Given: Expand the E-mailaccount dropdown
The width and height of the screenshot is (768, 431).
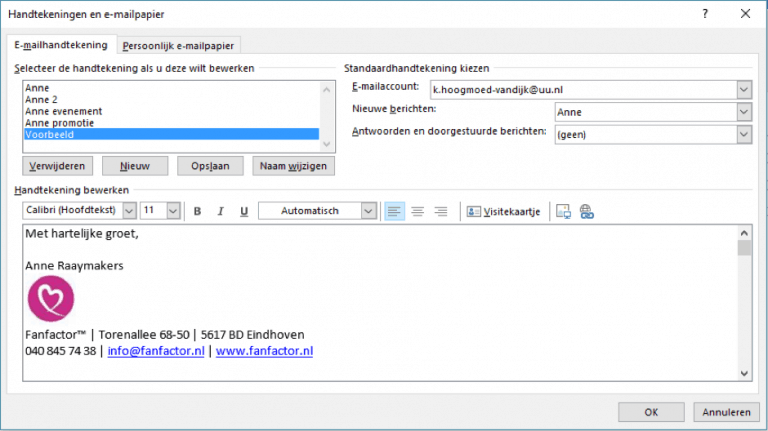Looking at the screenshot, I should pos(744,90).
